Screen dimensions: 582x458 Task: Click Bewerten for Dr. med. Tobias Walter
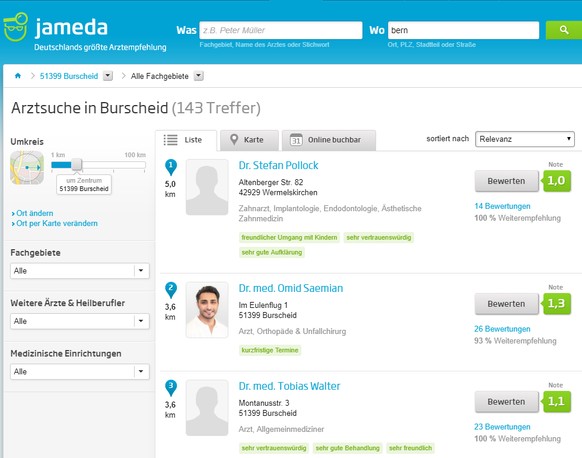pos(507,402)
